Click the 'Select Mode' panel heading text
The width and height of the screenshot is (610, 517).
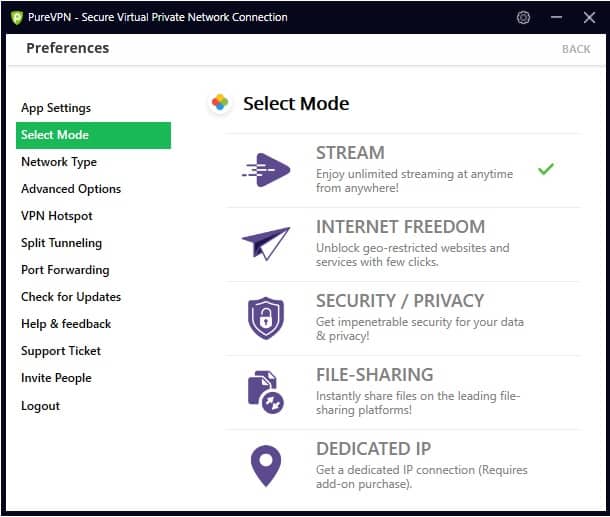[x=296, y=103]
